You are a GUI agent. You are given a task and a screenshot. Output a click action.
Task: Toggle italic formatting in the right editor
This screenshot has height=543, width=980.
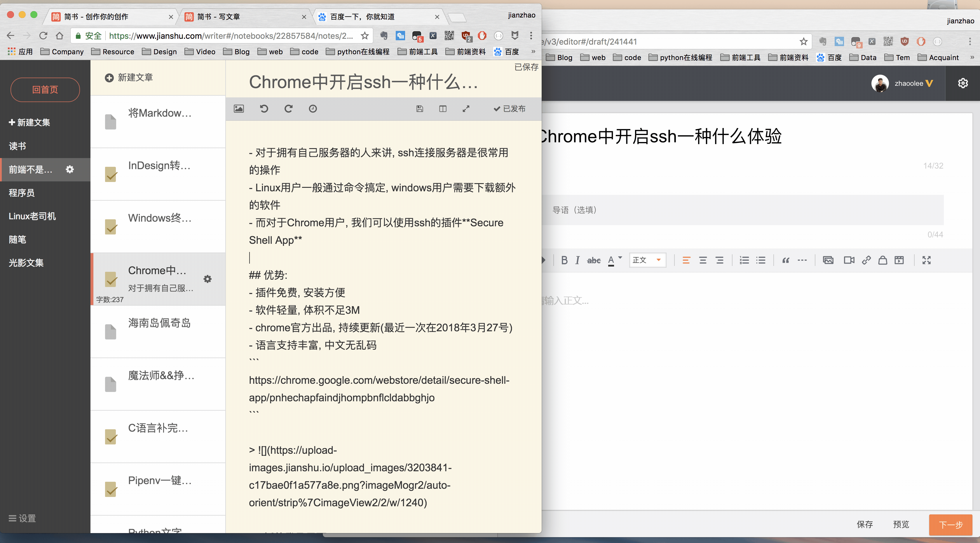pos(578,260)
